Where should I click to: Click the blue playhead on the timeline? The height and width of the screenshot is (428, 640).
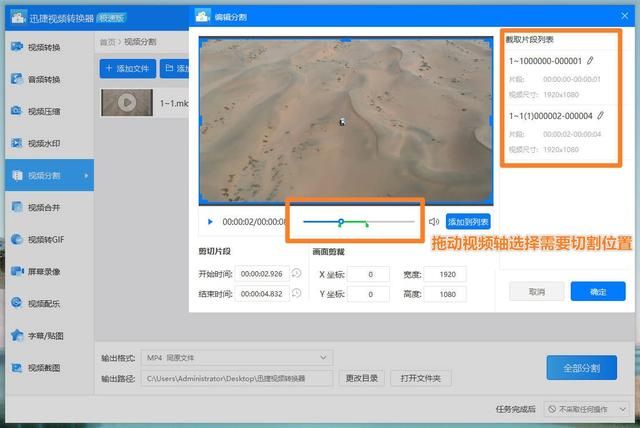point(341,222)
